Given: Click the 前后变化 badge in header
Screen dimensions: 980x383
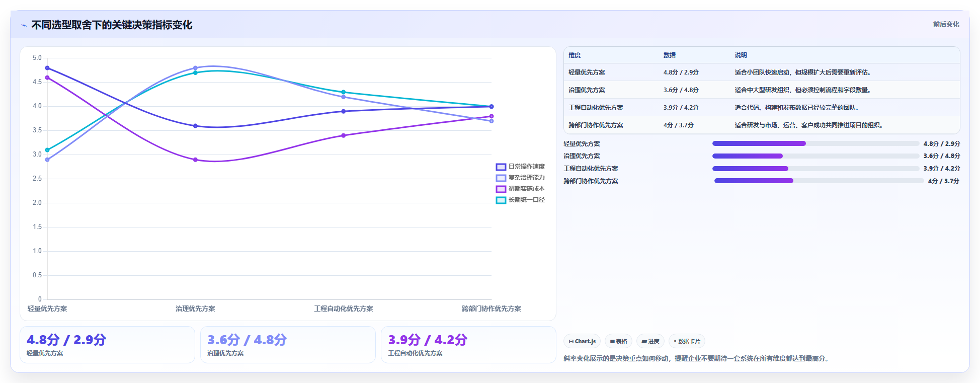Looking at the screenshot, I should click(946, 24).
